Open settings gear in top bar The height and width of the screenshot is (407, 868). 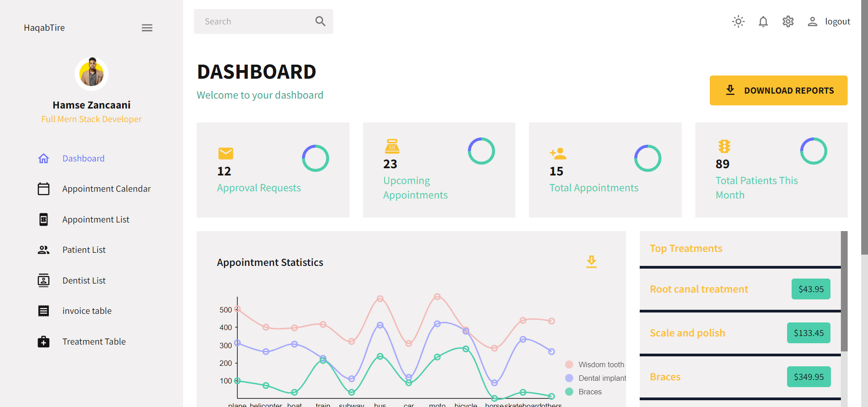coord(788,22)
